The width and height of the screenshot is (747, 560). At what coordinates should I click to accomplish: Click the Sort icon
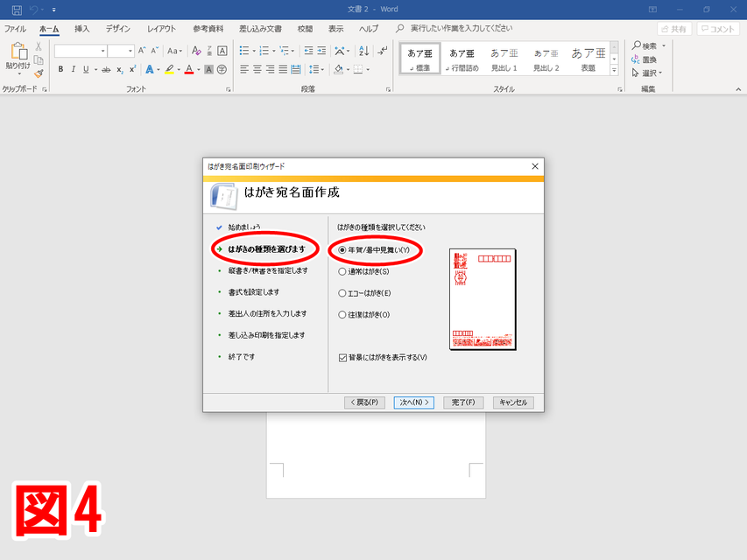click(x=364, y=51)
